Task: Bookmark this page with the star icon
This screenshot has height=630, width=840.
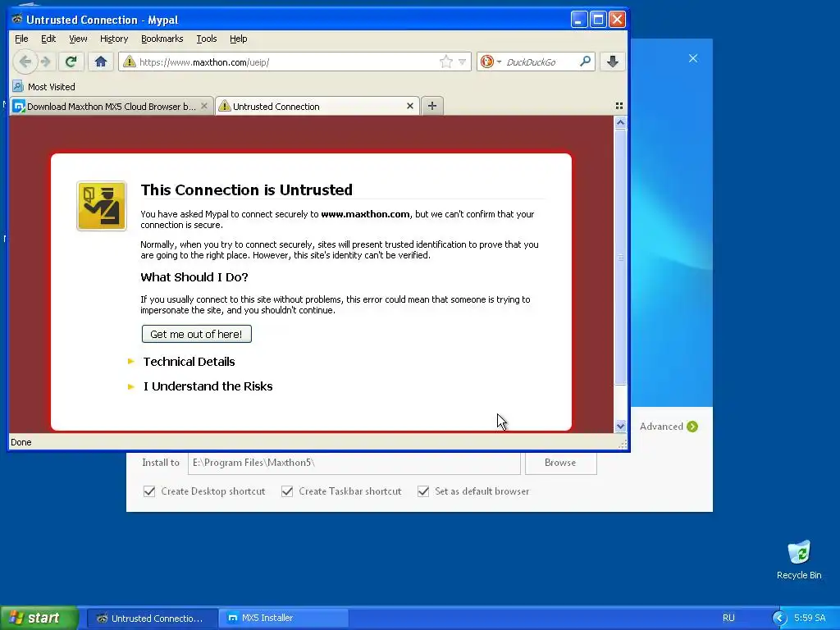Action: click(x=445, y=62)
